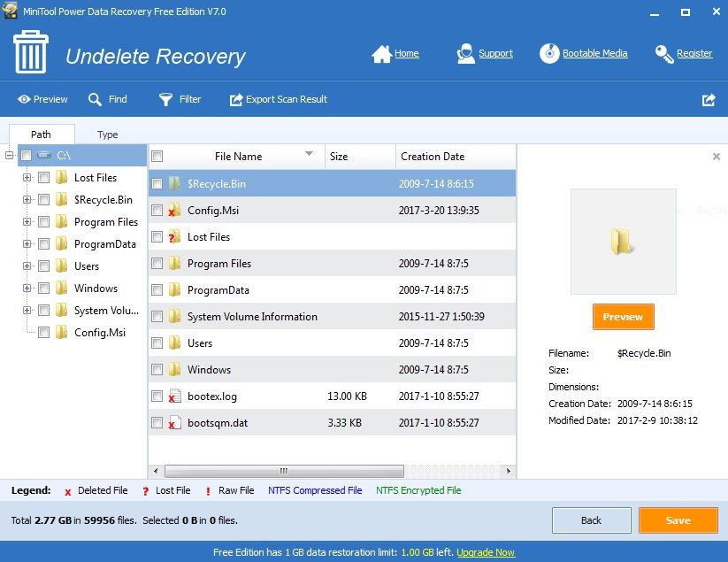
Task: Check the bootex.log checkbox
Action: click(157, 396)
